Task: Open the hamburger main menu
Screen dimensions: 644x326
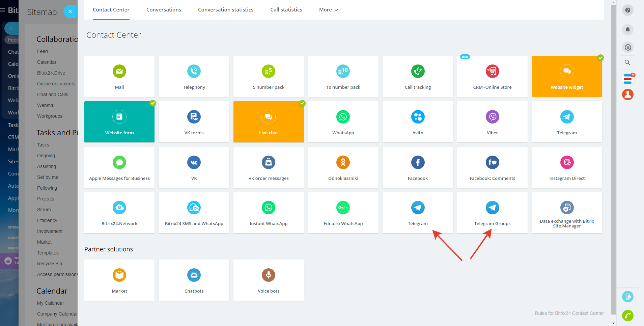Action: [x=3, y=10]
